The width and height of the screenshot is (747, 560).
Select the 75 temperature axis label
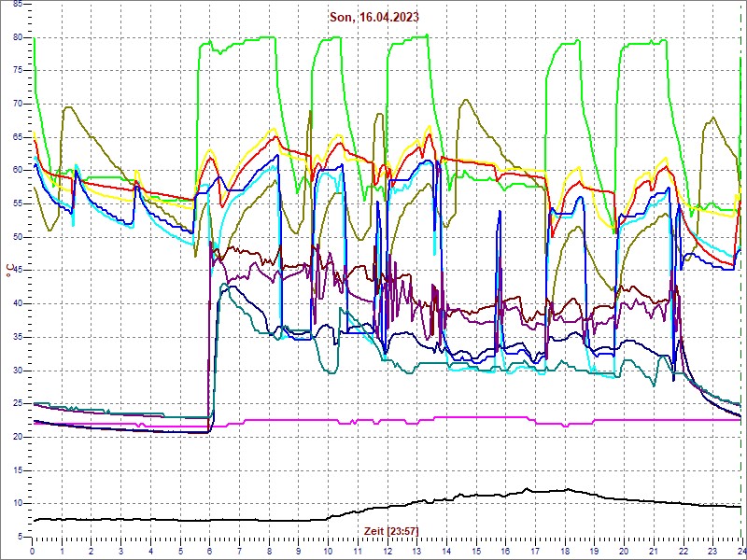click(x=18, y=71)
